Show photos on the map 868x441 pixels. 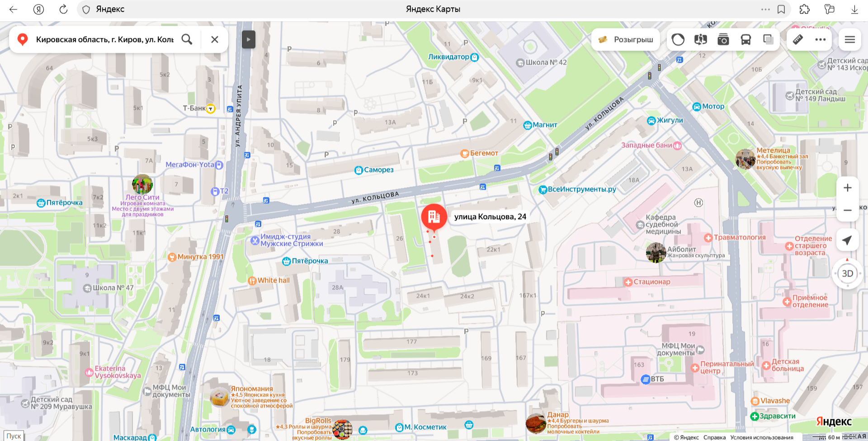point(723,40)
